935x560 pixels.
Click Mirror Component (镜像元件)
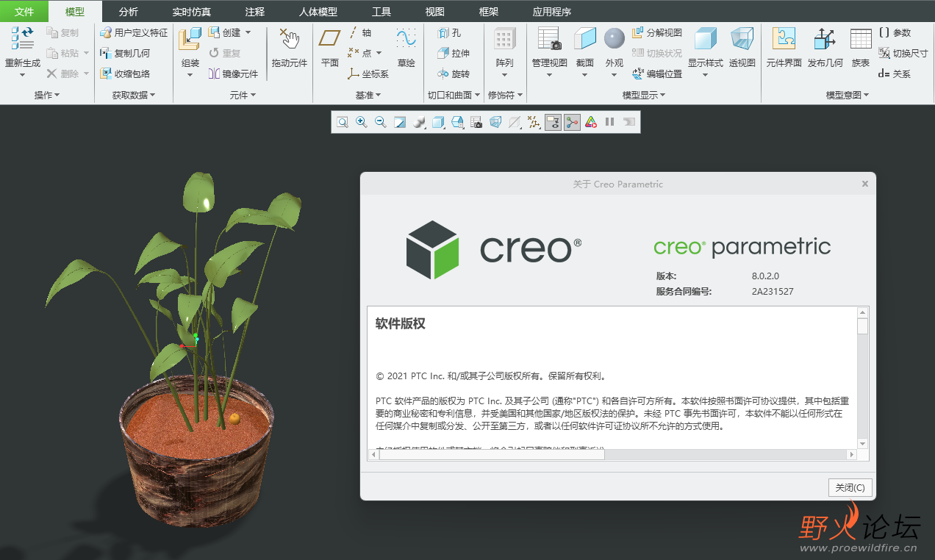coord(233,73)
